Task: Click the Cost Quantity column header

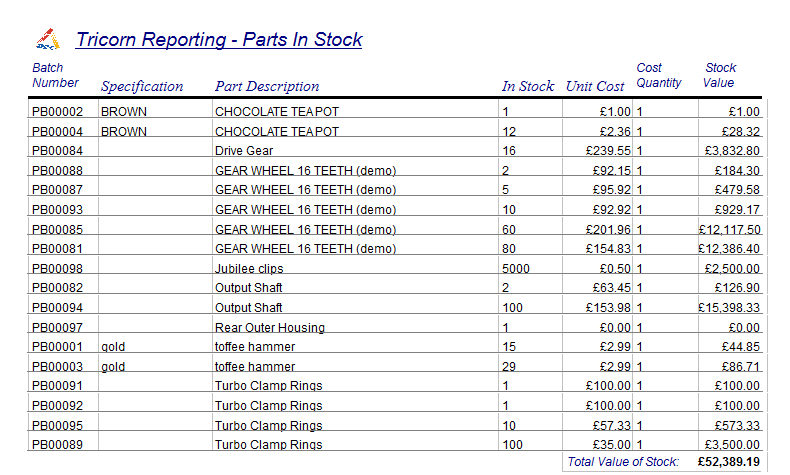Action: pos(659,75)
